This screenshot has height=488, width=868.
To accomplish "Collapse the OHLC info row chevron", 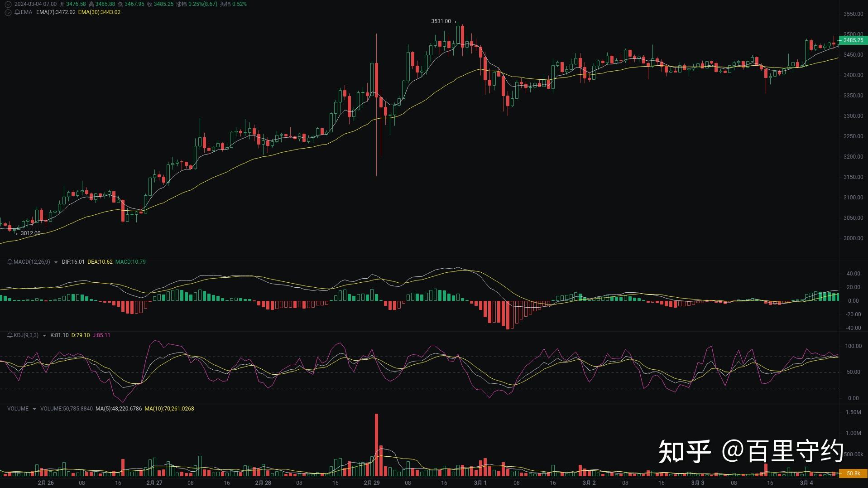I will click(x=8, y=4).
